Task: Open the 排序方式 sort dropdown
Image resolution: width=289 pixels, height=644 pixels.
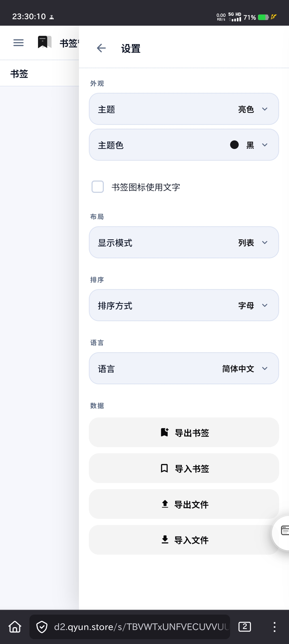Action: [x=184, y=305]
